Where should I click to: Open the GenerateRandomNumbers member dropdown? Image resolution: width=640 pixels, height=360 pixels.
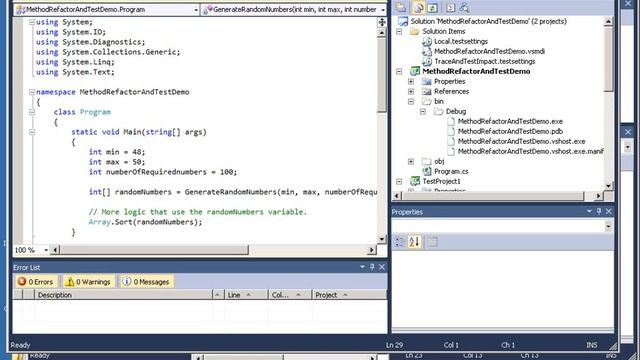point(383,10)
